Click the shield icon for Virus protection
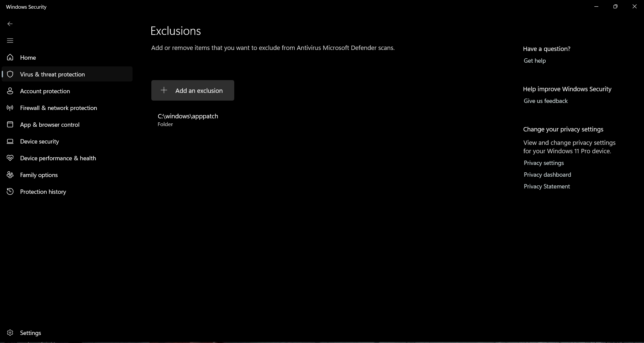This screenshot has width=644, height=343. click(x=10, y=74)
